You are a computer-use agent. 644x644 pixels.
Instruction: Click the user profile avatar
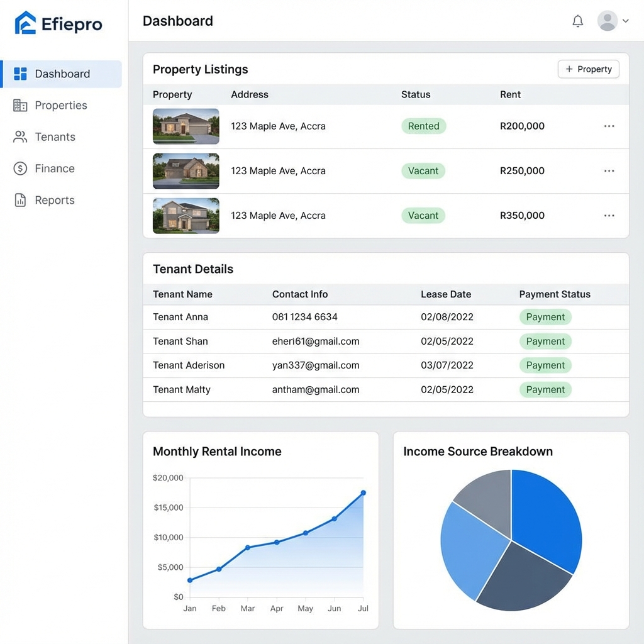point(607,21)
